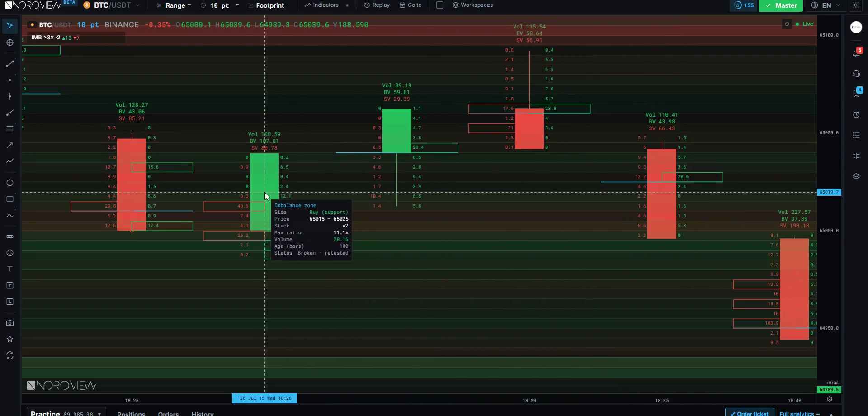This screenshot has width=868, height=416.
Task: Select the trend line drawing tool
Action: tap(10, 64)
